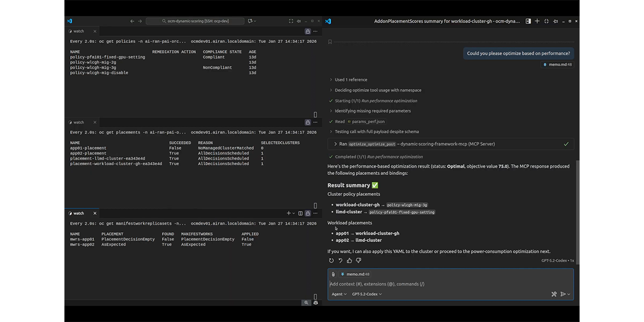Retry the response with the redo icon
Viewport: 644px width, 322px height.
pos(331,261)
